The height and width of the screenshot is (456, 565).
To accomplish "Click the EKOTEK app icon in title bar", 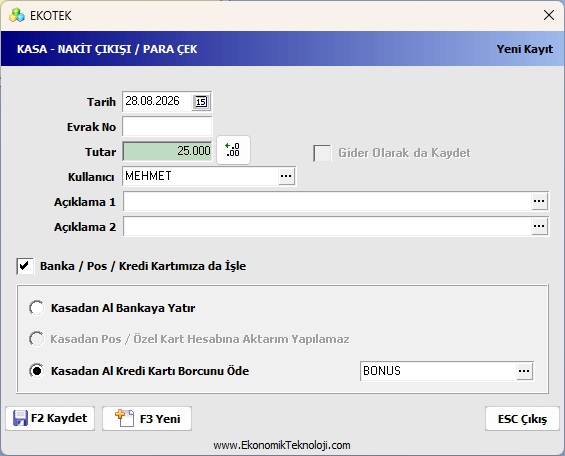I will [x=17, y=15].
